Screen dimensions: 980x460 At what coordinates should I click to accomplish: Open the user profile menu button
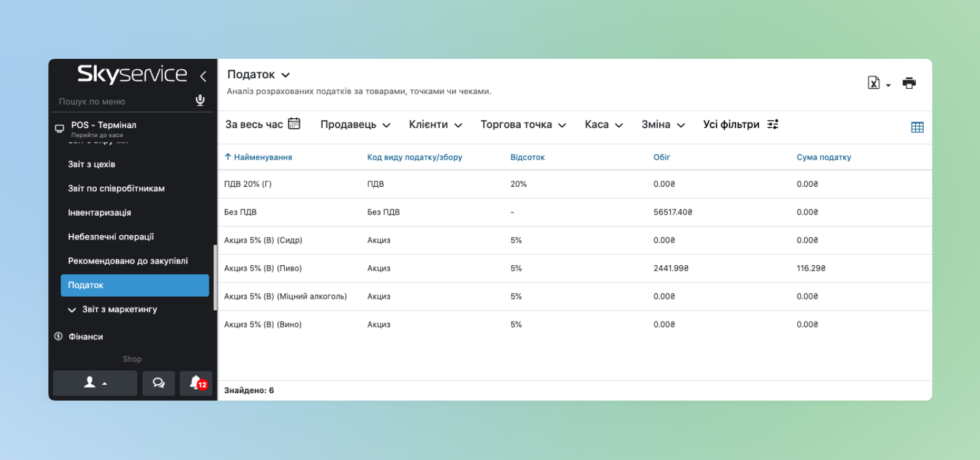[95, 383]
